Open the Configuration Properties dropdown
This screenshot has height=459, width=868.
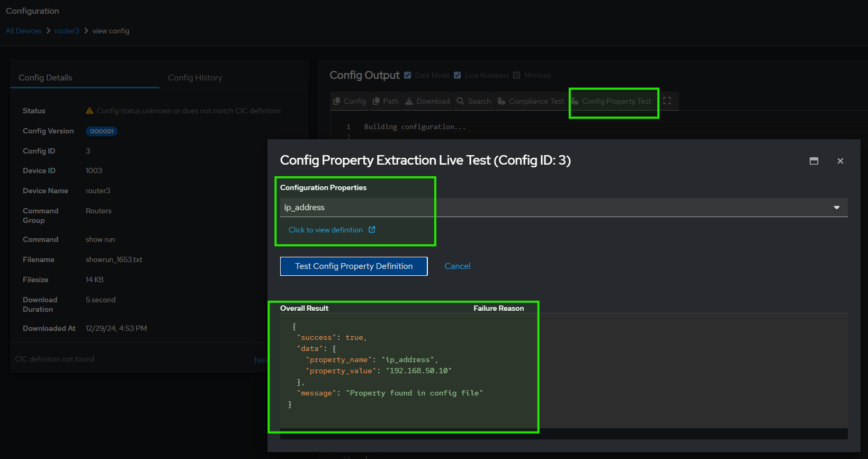(563, 208)
